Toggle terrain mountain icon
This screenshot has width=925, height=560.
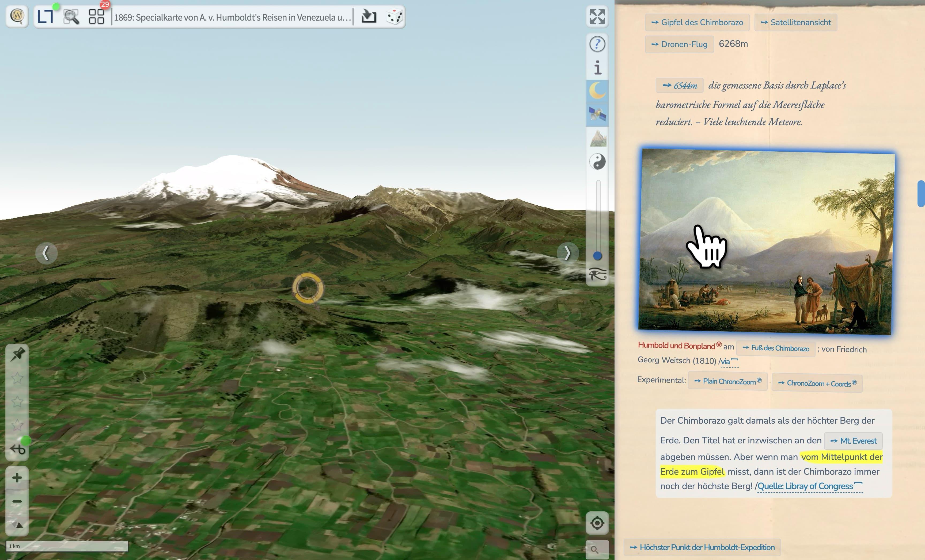pyautogui.click(x=597, y=138)
